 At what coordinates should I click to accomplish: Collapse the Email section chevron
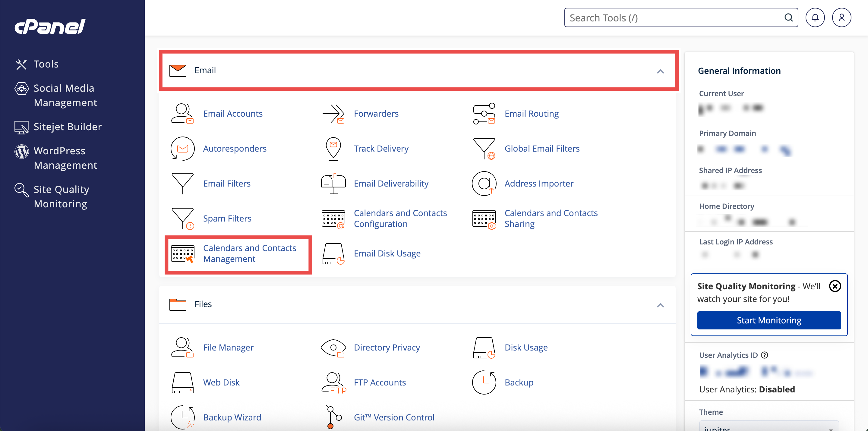coord(660,71)
